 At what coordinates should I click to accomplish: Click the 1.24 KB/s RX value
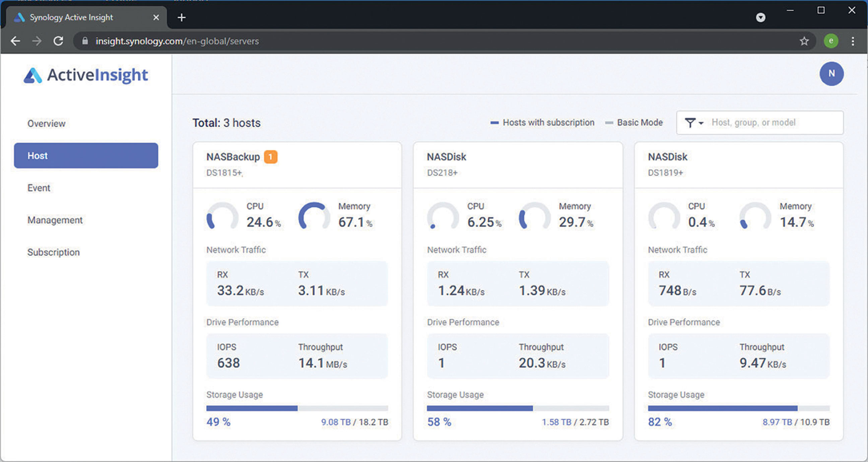tap(461, 290)
